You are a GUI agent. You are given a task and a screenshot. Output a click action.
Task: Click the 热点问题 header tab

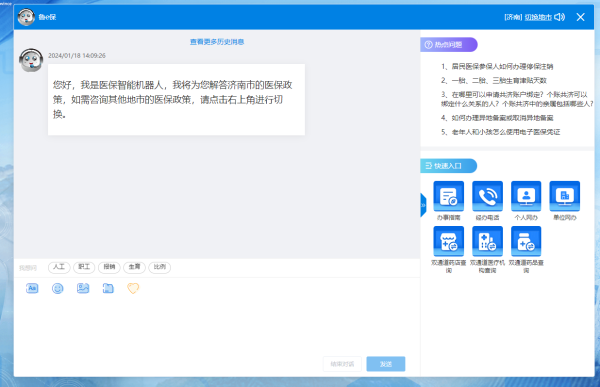[449, 45]
